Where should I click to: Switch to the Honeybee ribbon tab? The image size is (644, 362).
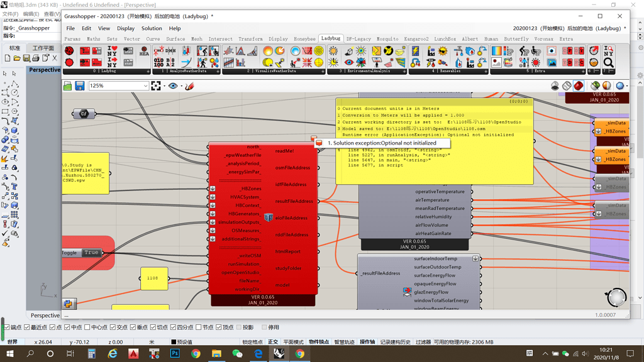click(304, 38)
